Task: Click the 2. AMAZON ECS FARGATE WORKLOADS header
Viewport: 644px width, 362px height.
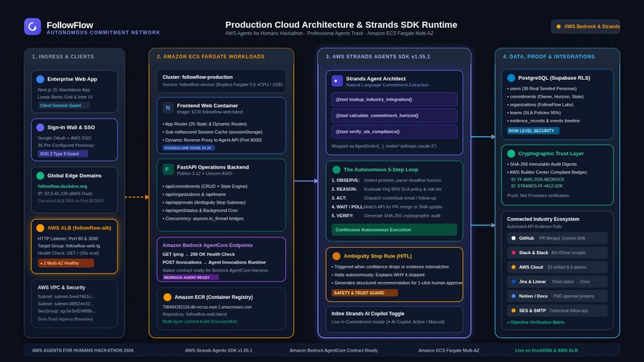Action: [211, 57]
